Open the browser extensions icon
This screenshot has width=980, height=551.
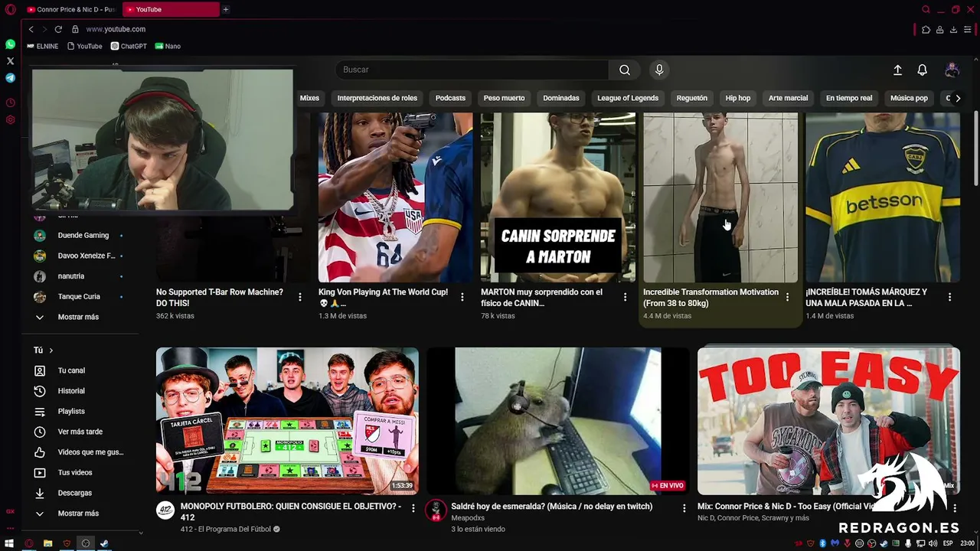[x=926, y=30]
